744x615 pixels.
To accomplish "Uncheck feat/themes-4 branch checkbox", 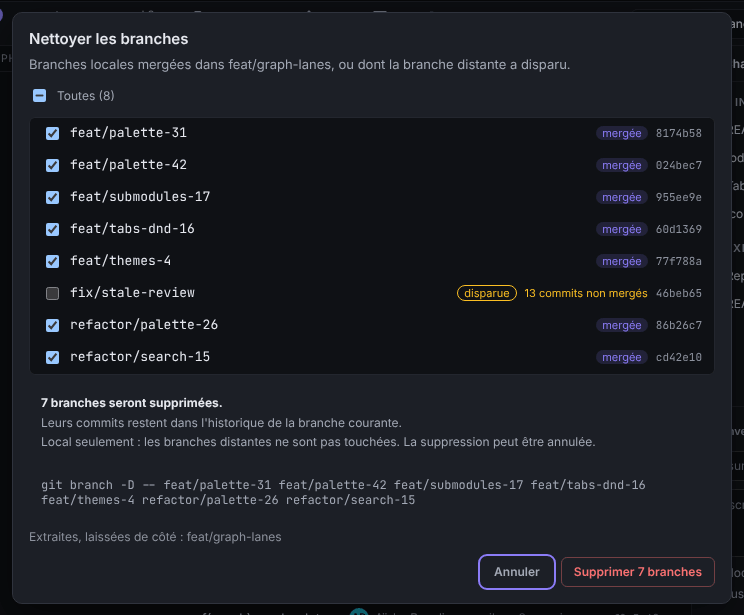I will [x=53, y=261].
